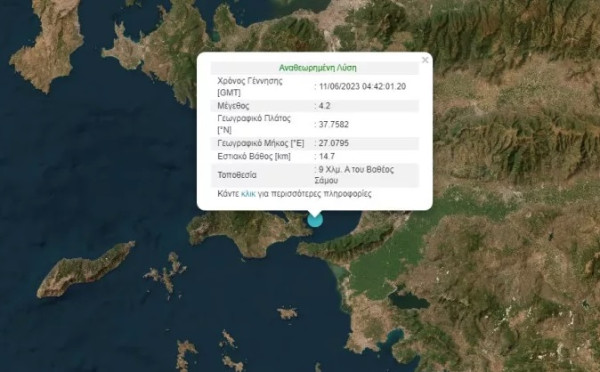Click the 'Γεωγραφικό Πλάτος [°N]' label
This screenshot has height=372, width=600.
pyautogui.click(x=254, y=124)
